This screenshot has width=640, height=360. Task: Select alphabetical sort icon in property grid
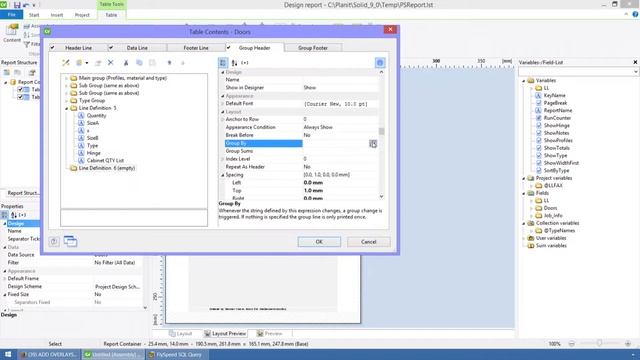point(234,63)
